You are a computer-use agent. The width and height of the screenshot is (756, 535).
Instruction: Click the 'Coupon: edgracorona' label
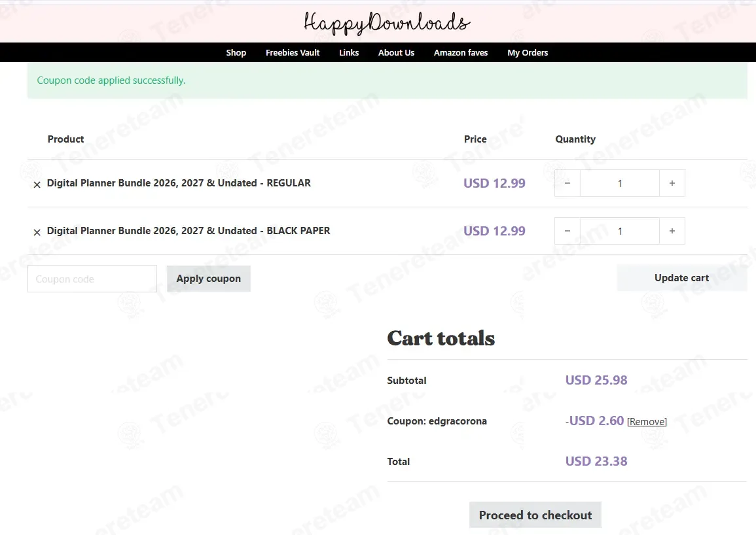437,421
